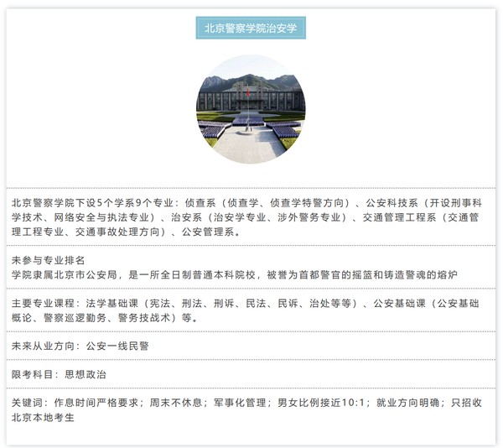The width and height of the screenshot is (503, 448).
Task: Click the line starting 学技术、网络安全与执法专业
Action: (x=245, y=217)
